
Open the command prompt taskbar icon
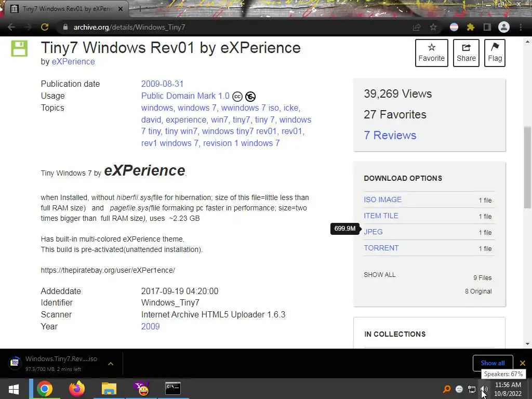coord(173,389)
